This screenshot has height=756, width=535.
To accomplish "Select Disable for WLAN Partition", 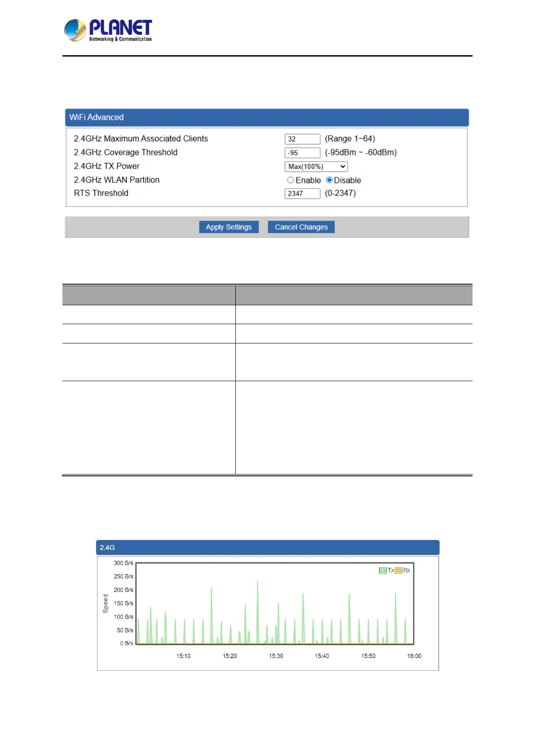I will (x=329, y=180).
